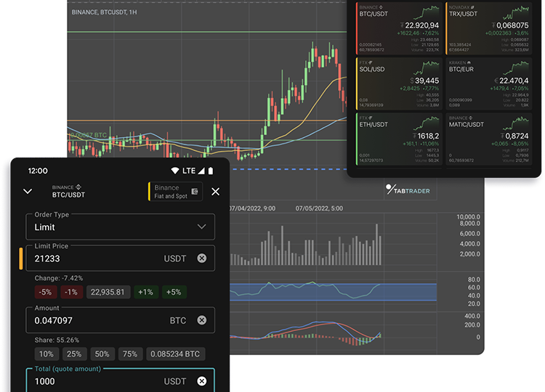The image size is (545, 392).
Task: Clear the Limit Price value
Action: click(202, 258)
